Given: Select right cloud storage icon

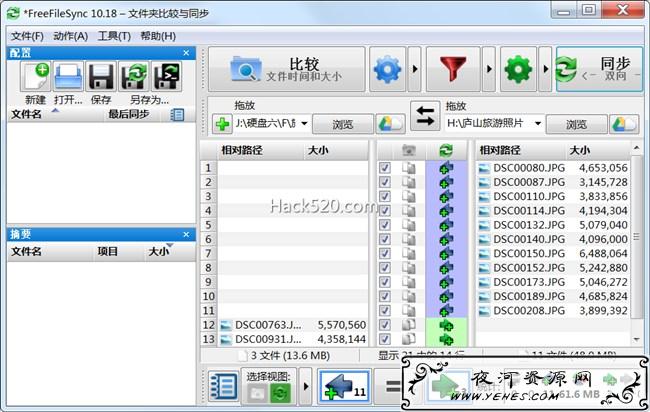Looking at the screenshot, I should point(624,124).
